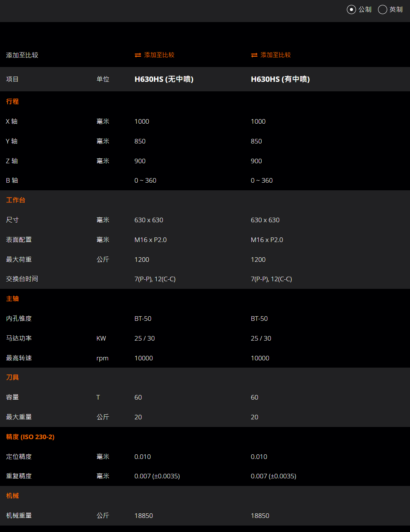Select the 主轴 section heading
The image size is (410, 532).
pyautogui.click(x=13, y=299)
